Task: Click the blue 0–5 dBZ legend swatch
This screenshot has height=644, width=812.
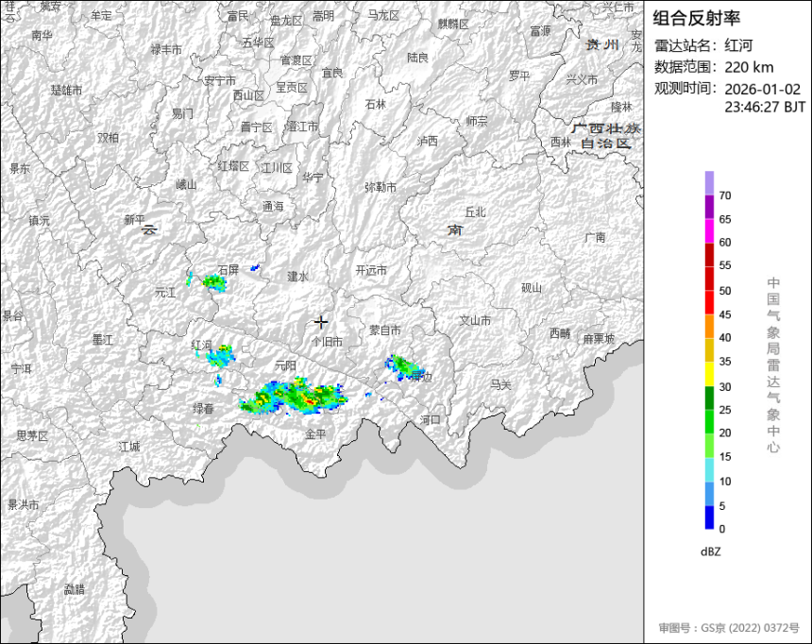Action: 709,517
